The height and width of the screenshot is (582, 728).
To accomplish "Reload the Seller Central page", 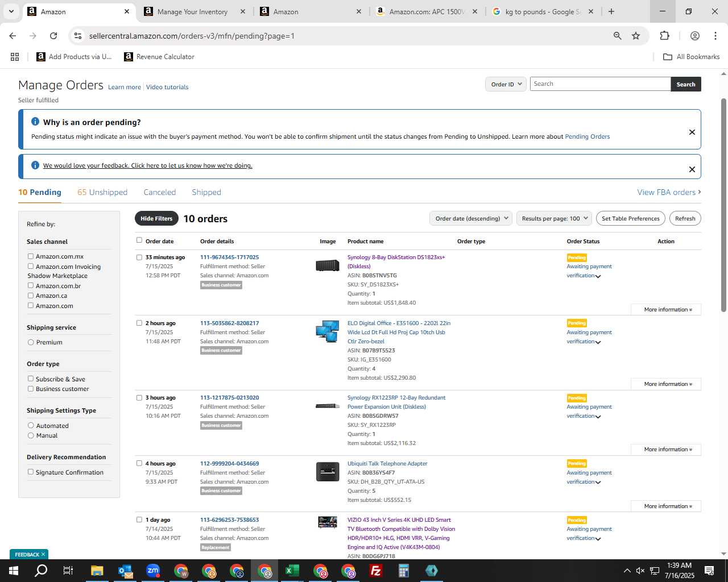I will [53, 36].
